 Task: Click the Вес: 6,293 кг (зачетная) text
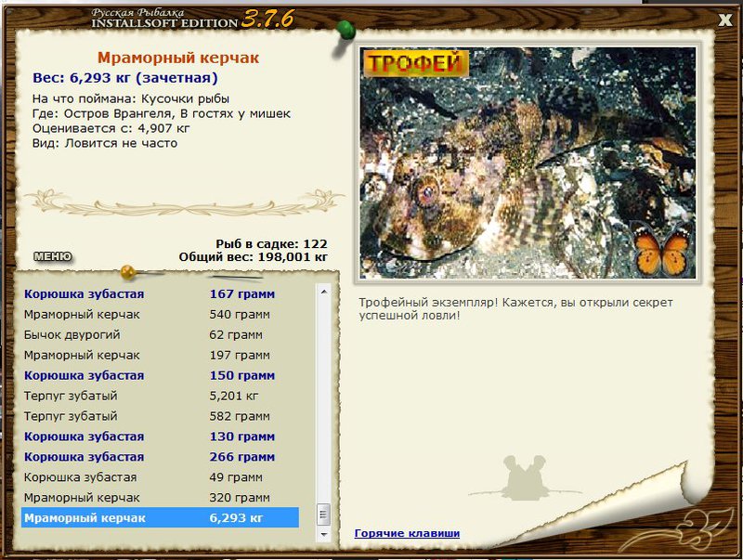[x=125, y=78]
